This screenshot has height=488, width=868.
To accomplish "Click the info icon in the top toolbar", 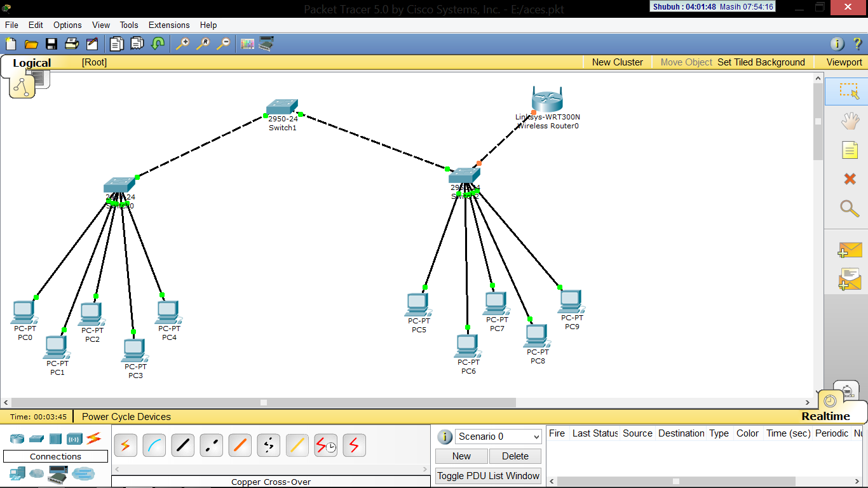I will [x=837, y=44].
